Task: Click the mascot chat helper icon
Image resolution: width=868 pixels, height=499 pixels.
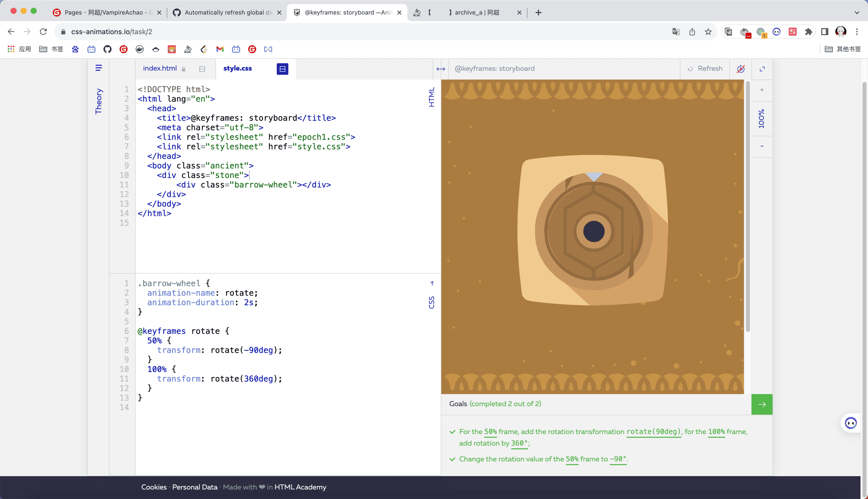Action: 850,423
